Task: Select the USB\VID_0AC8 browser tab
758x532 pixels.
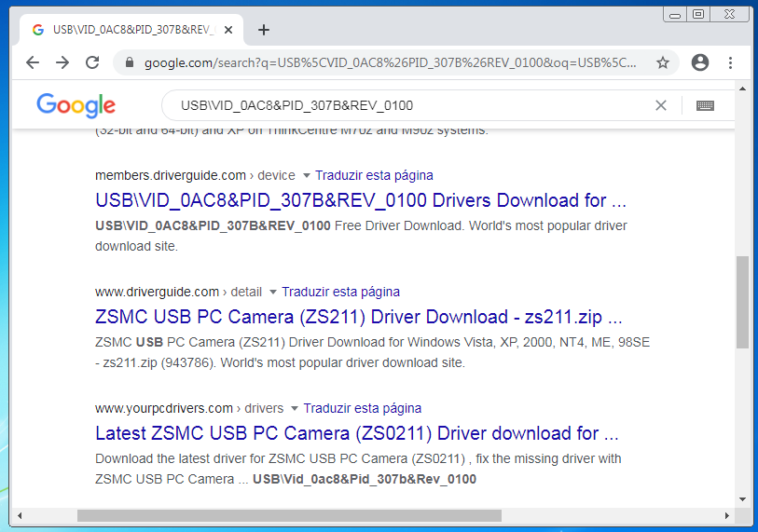Action: click(x=131, y=30)
